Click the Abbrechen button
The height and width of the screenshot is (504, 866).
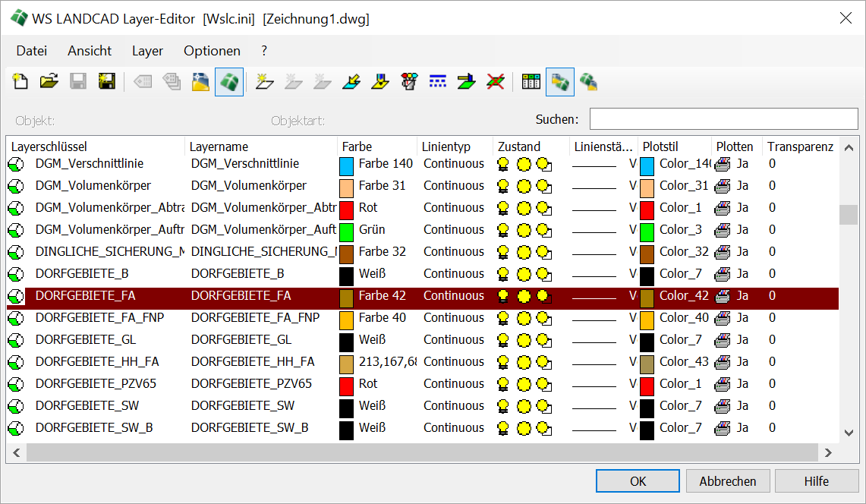(727, 481)
